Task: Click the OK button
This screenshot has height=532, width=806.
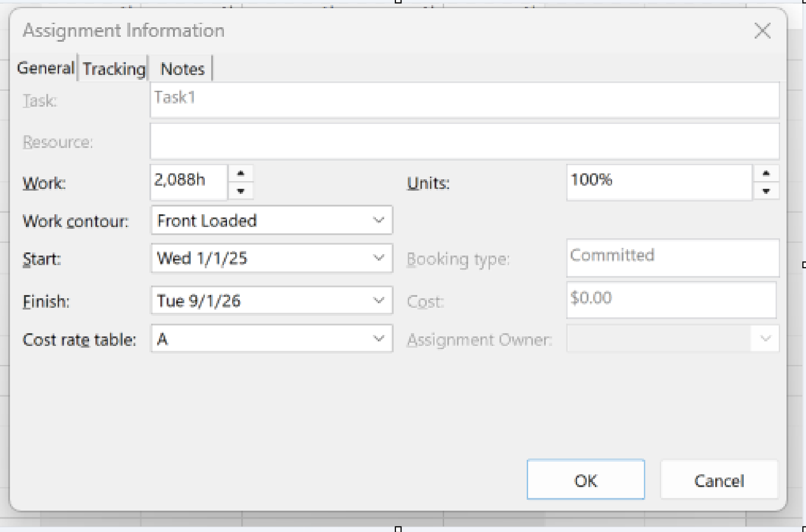Action: [x=585, y=480]
